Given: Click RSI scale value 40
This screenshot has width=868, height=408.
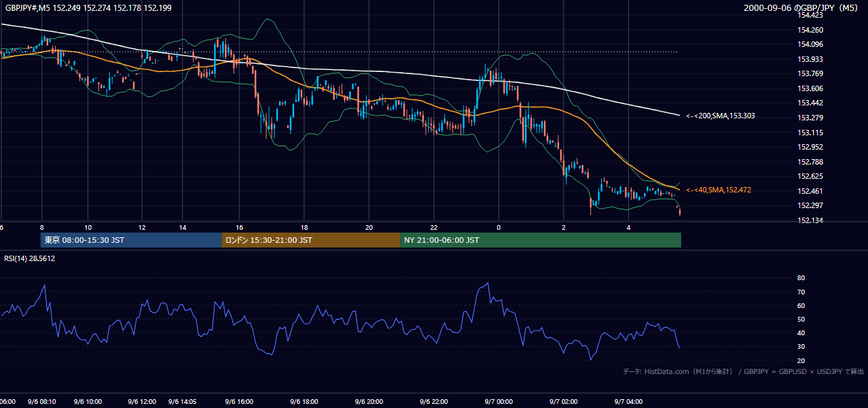Looking at the screenshot, I should [x=801, y=333].
